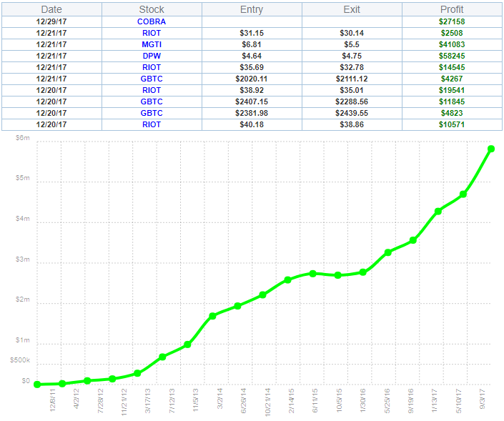The height and width of the screenshot is (421, 504).
Task: Select the $11845 profit value
Action: click(x=452, y=101)
